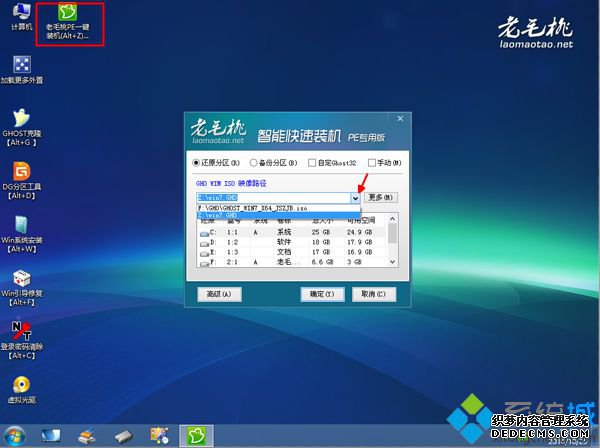Open the 虚拟光驱 desktop icon
The image size is (600, 448).
(21, 385)
